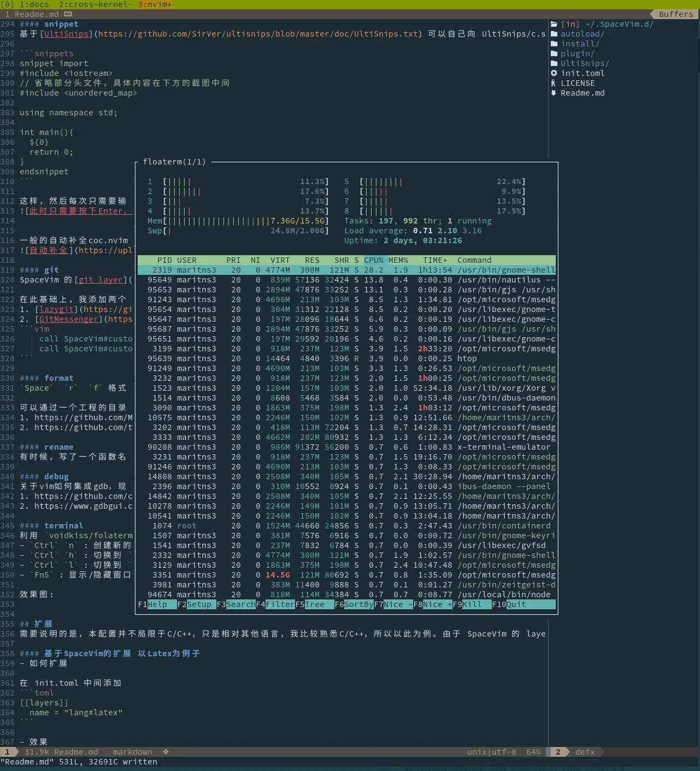
Task: Click F10 Quit in htop
Action: click(x=509, y=604)
